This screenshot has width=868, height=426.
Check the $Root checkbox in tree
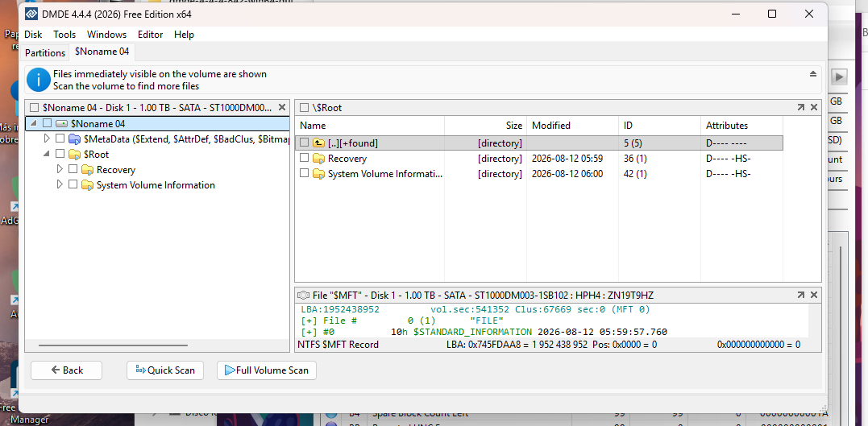click(60, 155)
